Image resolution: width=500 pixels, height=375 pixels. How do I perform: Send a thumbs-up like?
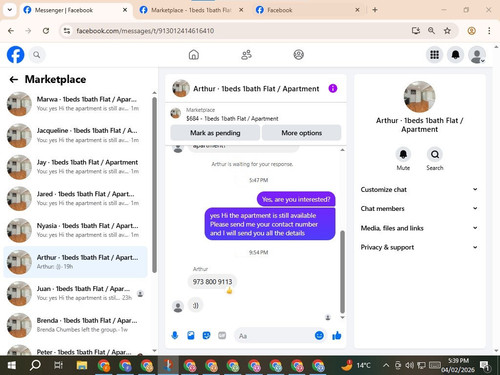[337, 335]
